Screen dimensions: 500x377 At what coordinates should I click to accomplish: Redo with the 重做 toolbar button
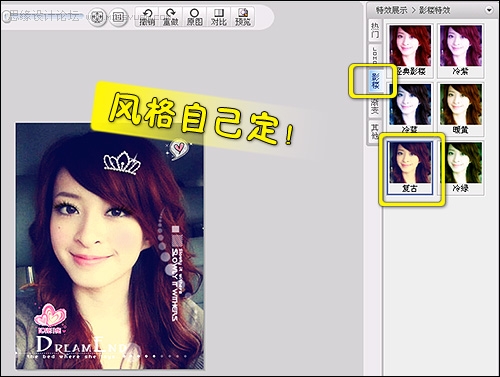coord(171,17)
